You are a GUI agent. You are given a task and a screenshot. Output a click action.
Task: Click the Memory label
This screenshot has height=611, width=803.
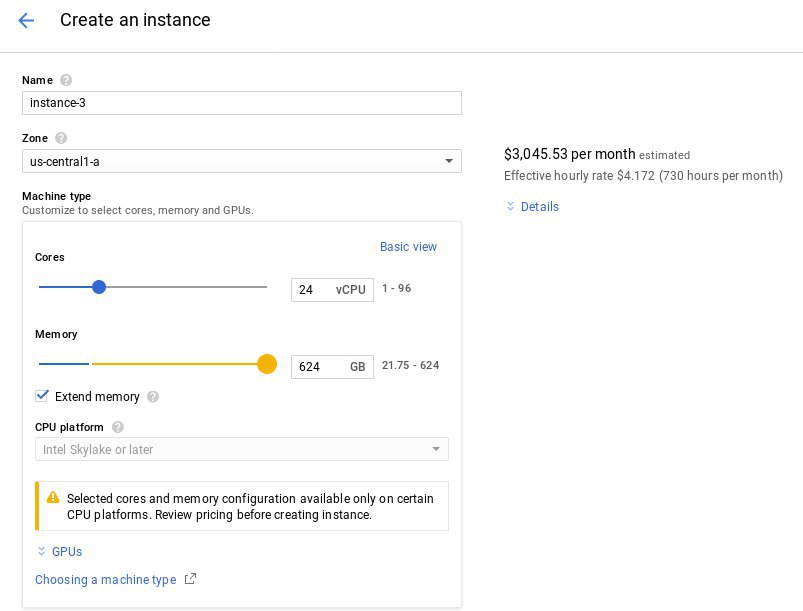coord(56,334)
